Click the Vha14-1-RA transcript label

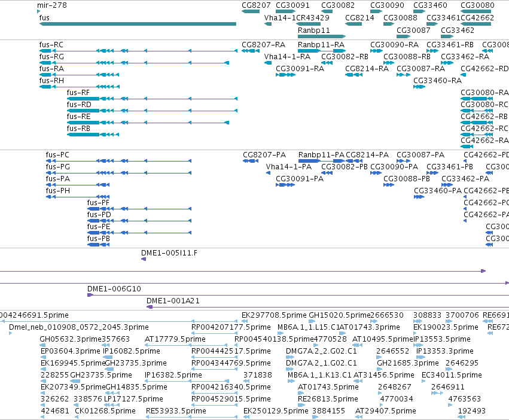pyautogui.click(x=287, y=57)
